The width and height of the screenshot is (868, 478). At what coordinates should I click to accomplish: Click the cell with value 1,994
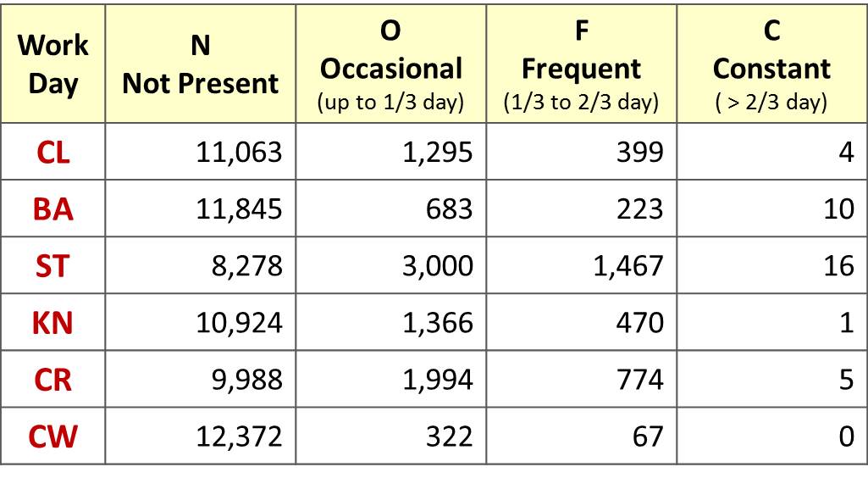coord(435,380)
